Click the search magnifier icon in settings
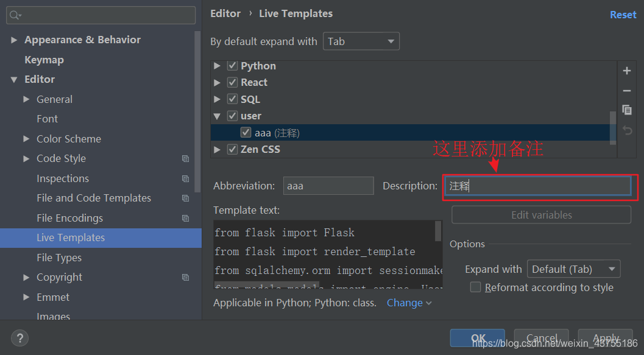The height and width of the screenshot is (355, 644). [15, 15]
